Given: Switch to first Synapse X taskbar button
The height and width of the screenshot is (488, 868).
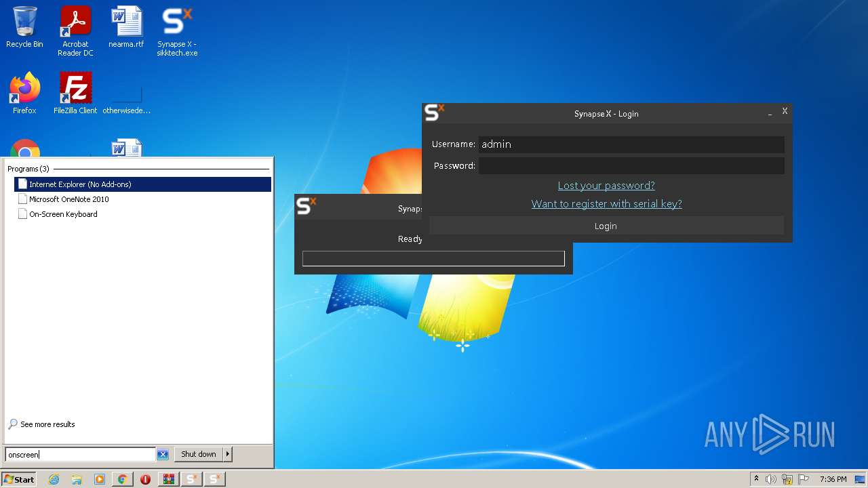Looking at the screenshot, I should tap(191, 479).
